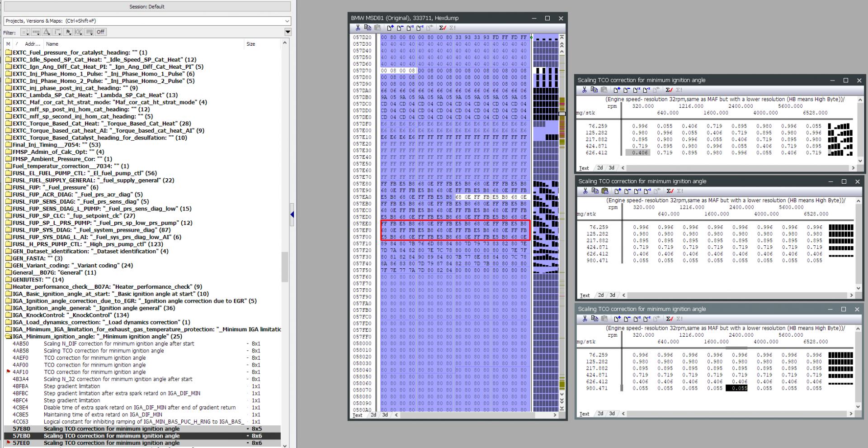Screen dimensions: 868x448
Task: Collapse the IGA_Minimum_ignition_angle folder
Action: tap(9, 337)
